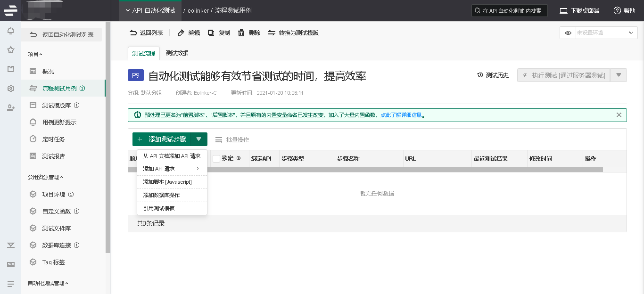Screen dimensions: 644x294
Task: Open the 点此了解详细信息 link
Action: (401, 115)
